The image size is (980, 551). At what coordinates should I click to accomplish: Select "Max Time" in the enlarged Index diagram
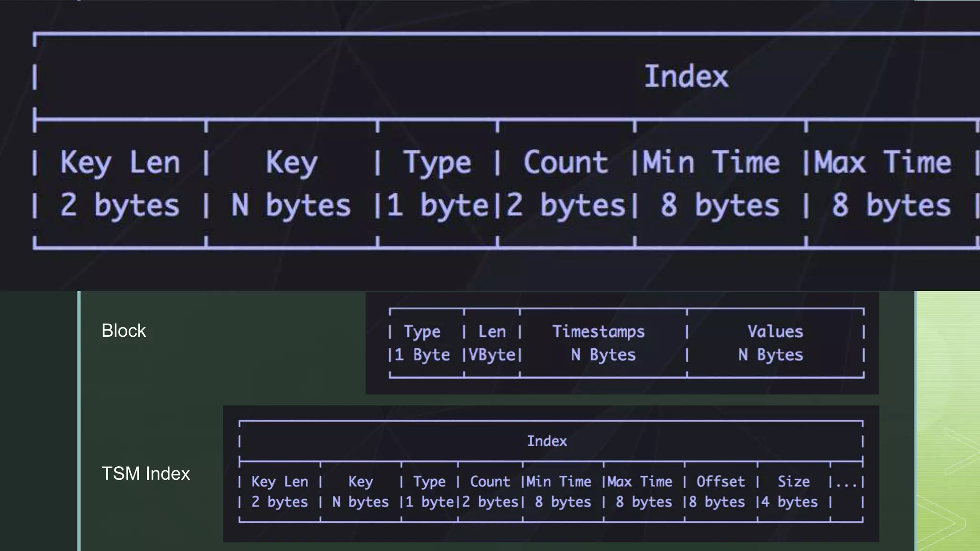(x=883, y=163)
